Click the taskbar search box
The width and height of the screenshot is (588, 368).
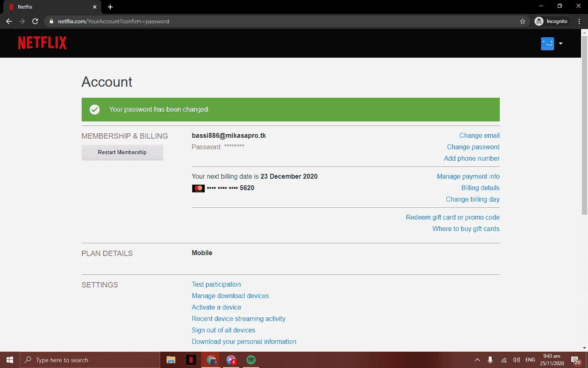(90, 360)
